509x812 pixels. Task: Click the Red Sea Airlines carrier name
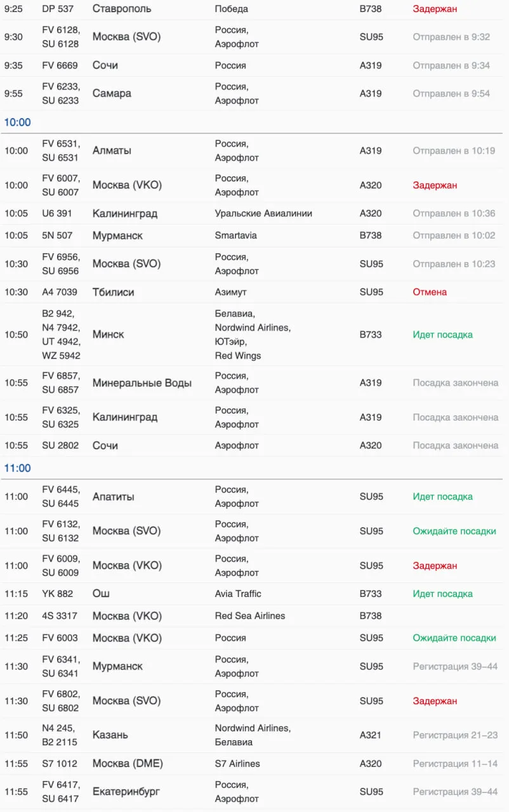click(250, 616)
